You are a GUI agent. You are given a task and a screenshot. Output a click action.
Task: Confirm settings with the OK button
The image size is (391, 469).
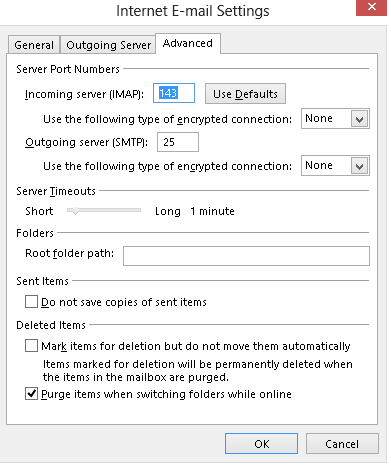(x=261, y=444)
